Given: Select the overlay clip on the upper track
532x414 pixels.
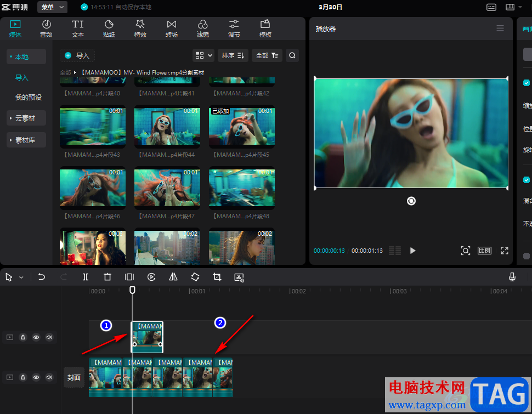Looking at the screenshot, I should 147,337.
